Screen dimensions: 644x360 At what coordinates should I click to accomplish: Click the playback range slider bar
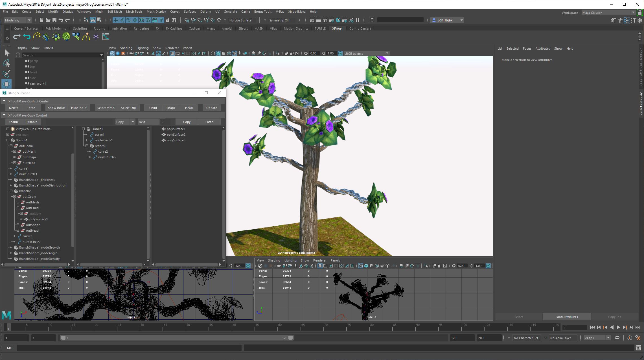[176, 338]
